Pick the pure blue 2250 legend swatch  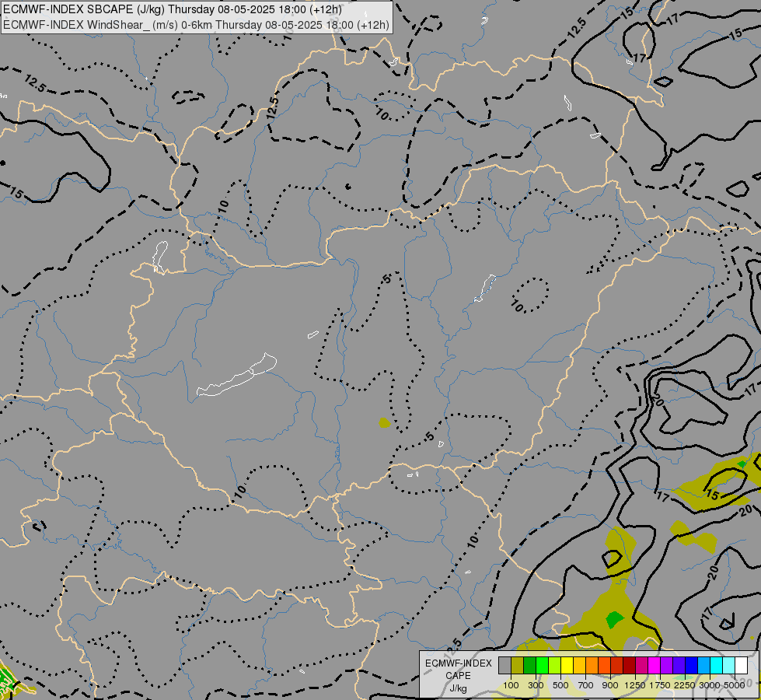tap(692, 665)
